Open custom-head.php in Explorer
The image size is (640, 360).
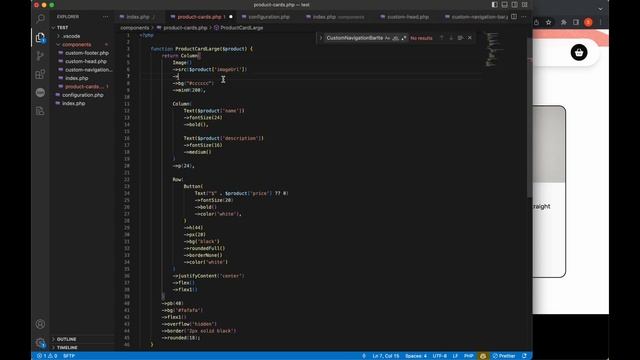coord(86,61)
